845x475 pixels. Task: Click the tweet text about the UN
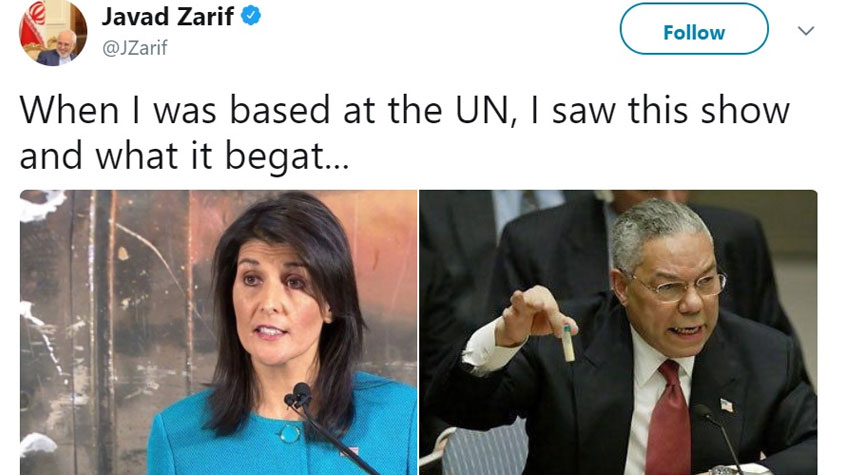405,133
